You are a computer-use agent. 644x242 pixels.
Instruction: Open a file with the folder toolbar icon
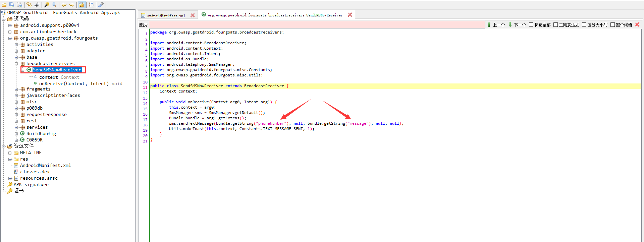[4, 5]
